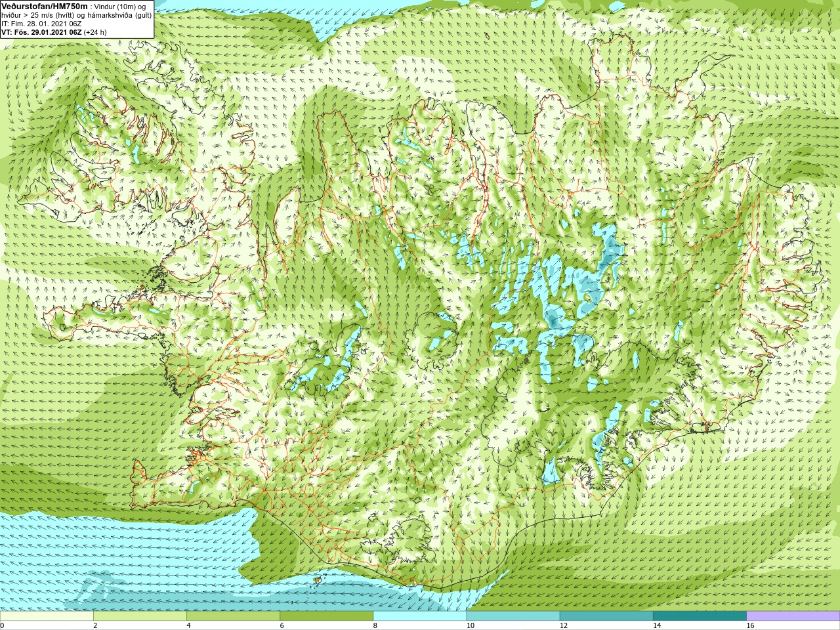Click the 12–14 m/s teal legend swatch

pos(606,616)
